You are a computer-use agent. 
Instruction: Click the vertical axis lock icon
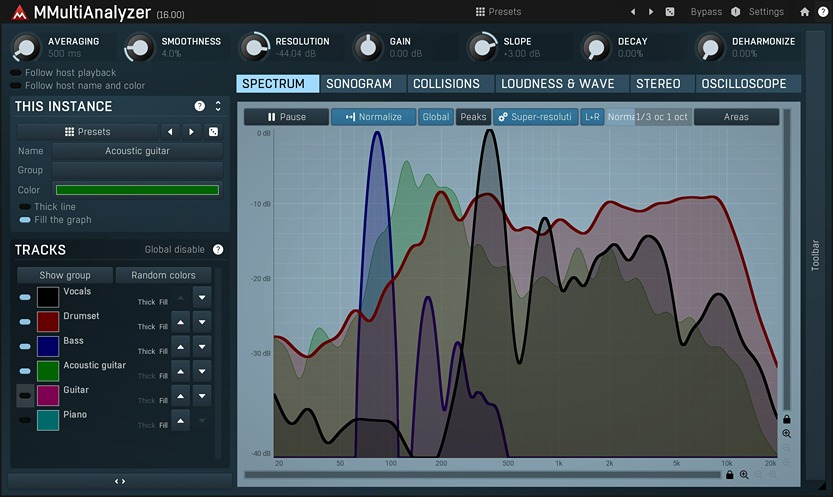pos(787,419)
